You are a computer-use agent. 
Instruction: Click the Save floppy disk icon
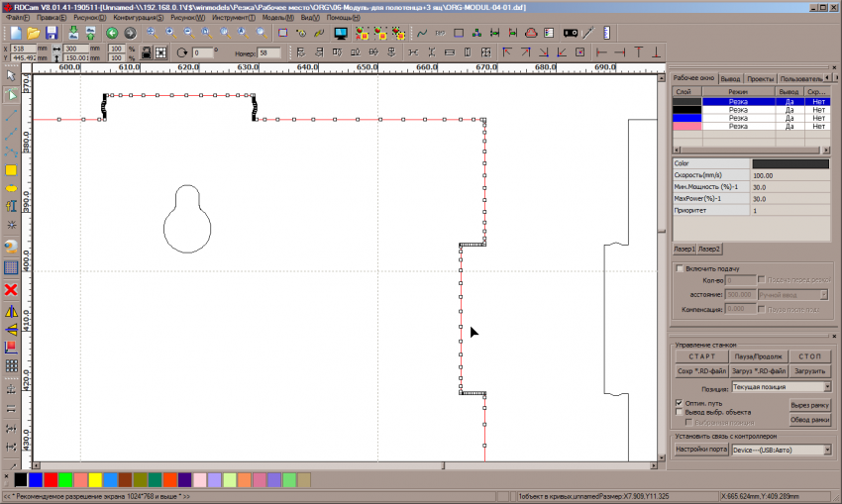pyautogui.click(x=51, y=33)
